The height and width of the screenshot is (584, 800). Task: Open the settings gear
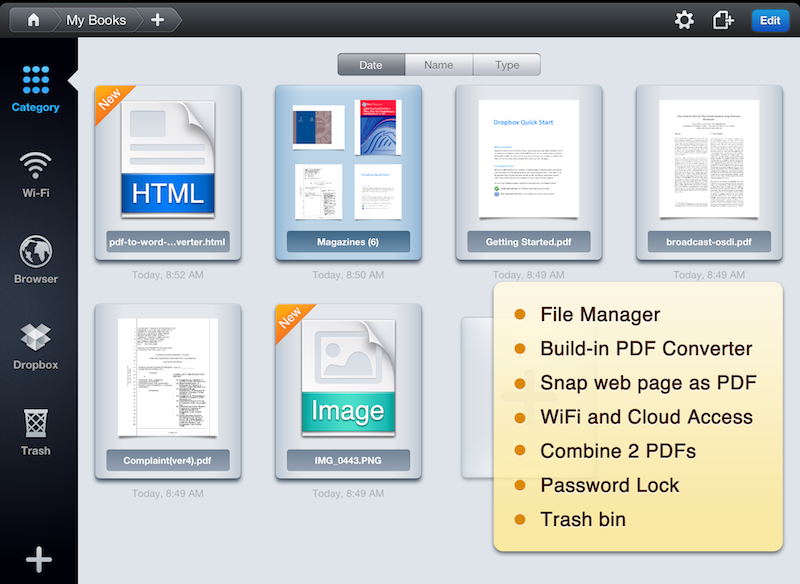(x=684, y=20)
